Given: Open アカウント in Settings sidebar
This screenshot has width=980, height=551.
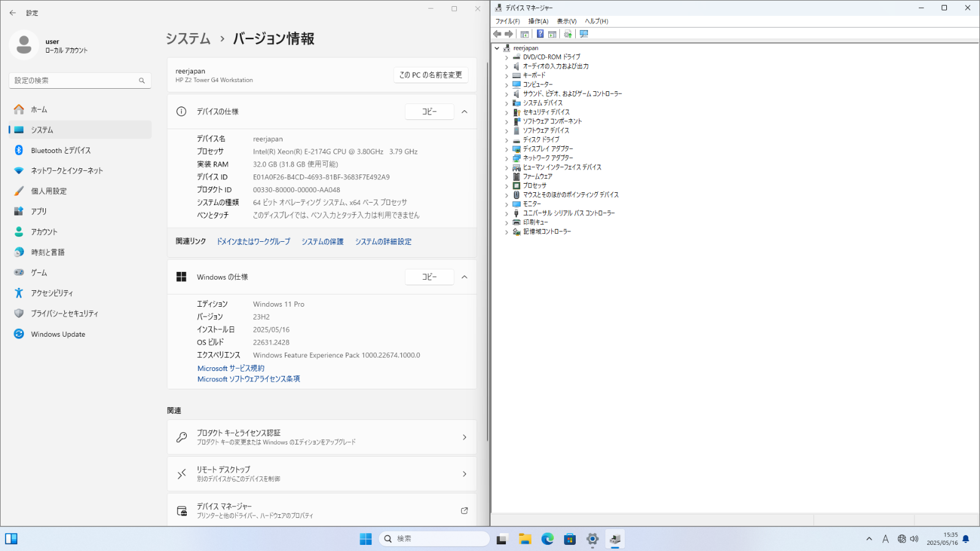Looking at the screenshot, I should (80, 232).
